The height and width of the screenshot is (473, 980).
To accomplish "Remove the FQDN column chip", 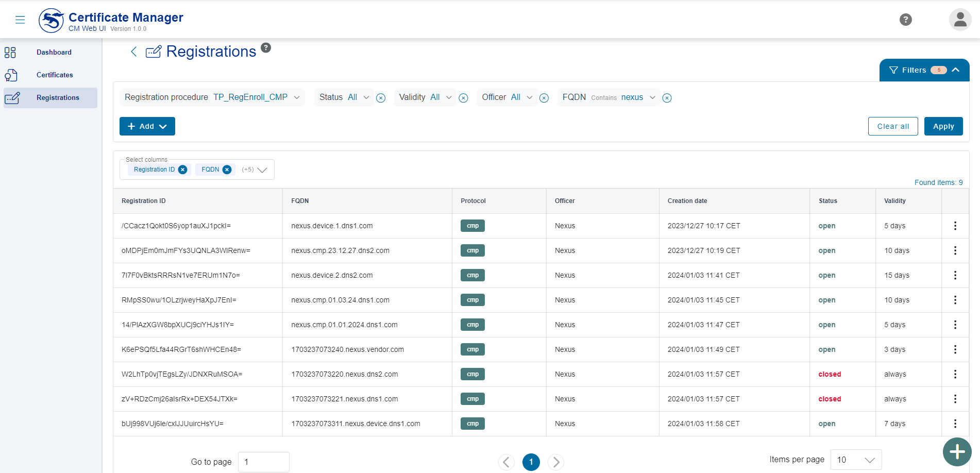I will coord(227,170).
